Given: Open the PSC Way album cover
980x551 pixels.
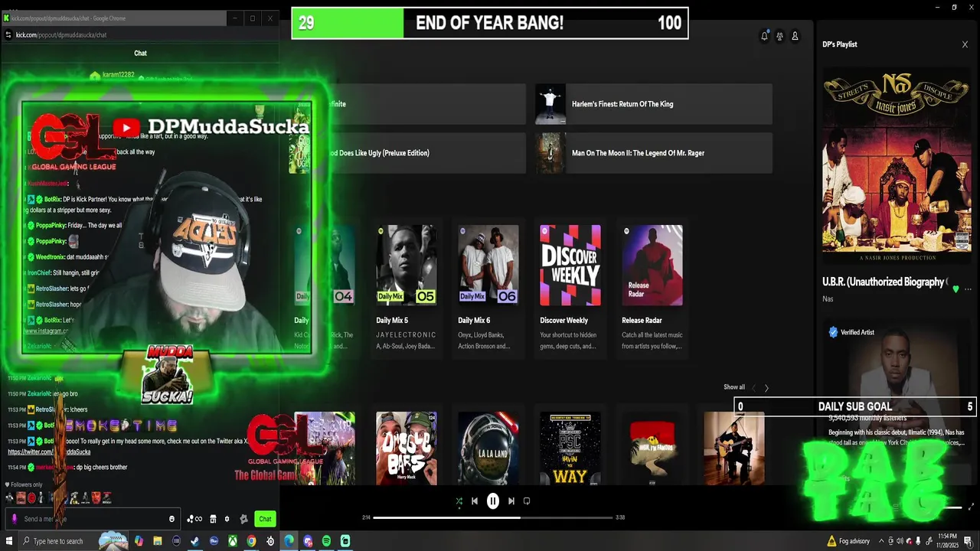Looking at the screenshot, I should [570, 448].
